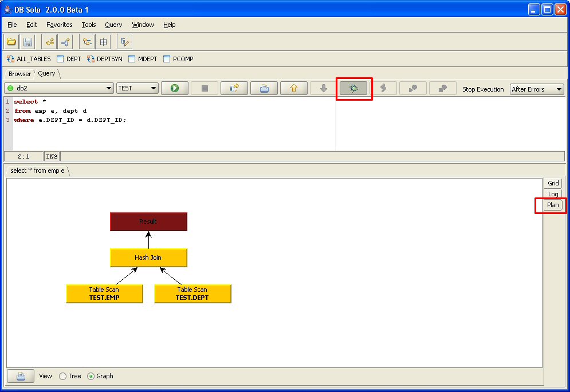Select the Graph view radio button
The width and height of the screenshot is (570, 392).
[91, 377]
